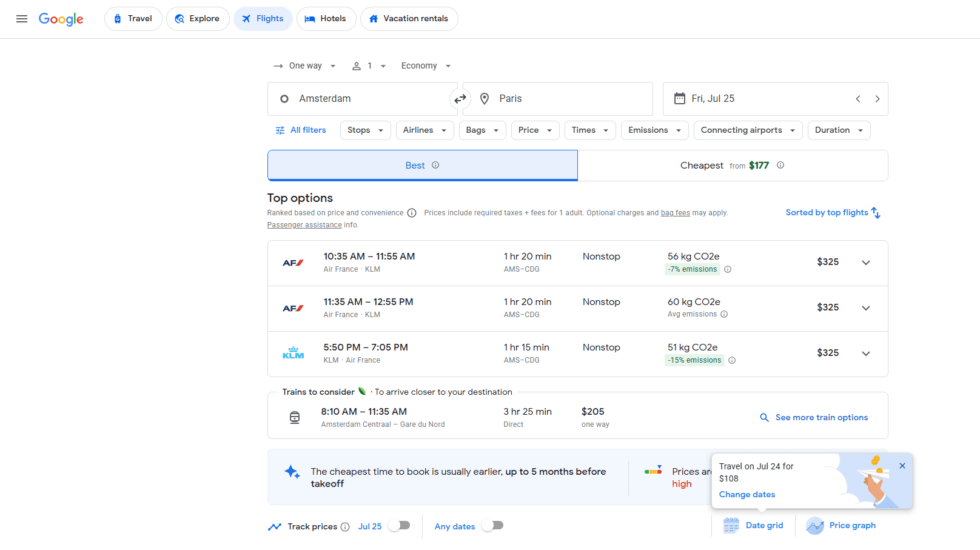Toggle price tracking for Jul 25
Viewport: 980px width, 550px height.
click(399, 525)
